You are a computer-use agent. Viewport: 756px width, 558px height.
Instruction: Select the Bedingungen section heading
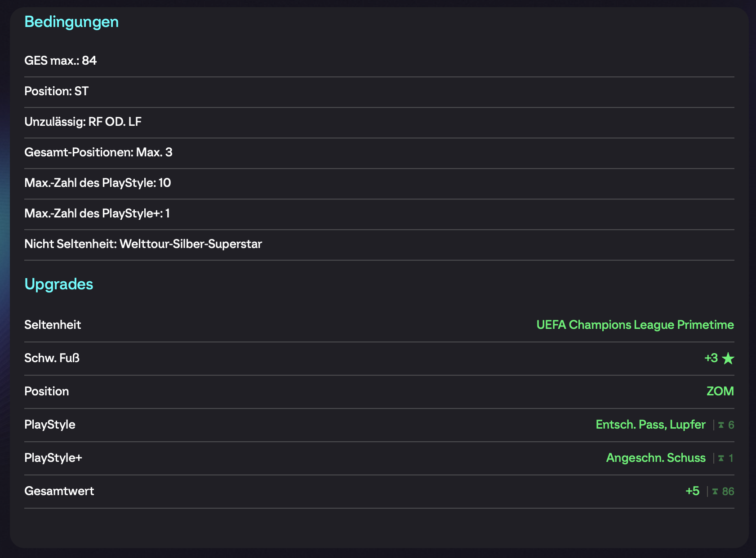tap(71, 22)
